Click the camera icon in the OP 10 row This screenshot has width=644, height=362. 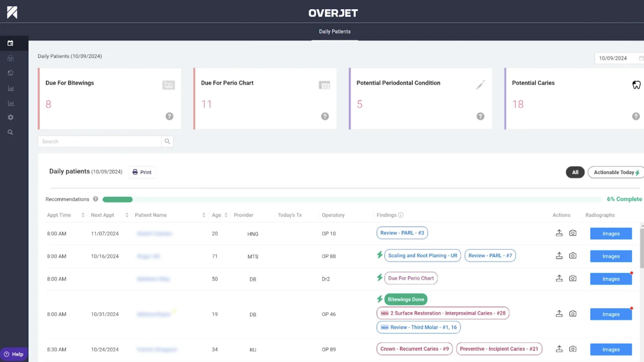573,233
